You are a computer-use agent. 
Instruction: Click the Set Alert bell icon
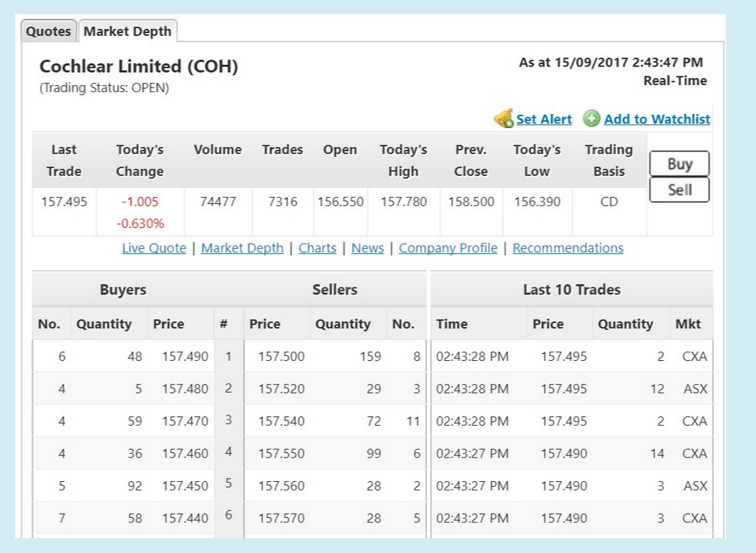[504, 118]
